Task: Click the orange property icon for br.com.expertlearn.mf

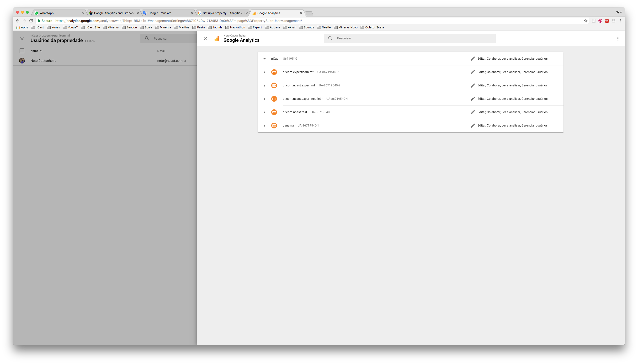Action: tap(274, 72)
